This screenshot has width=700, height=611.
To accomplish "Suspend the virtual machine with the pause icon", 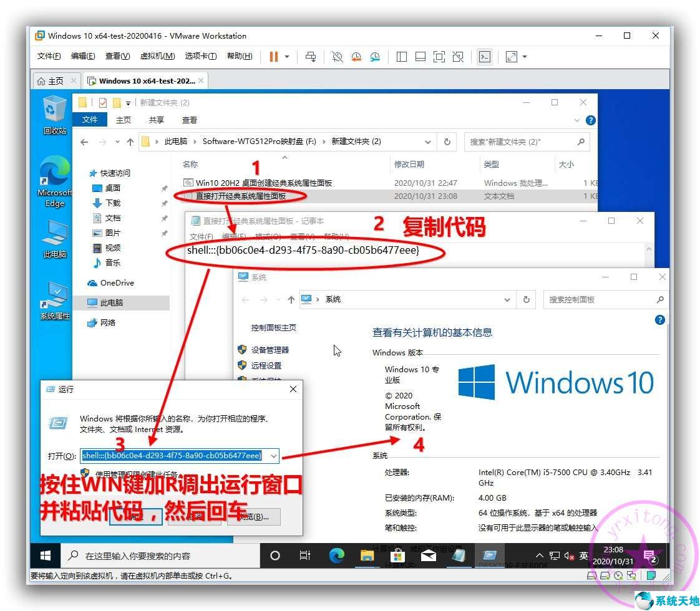I will click(275, 57).
